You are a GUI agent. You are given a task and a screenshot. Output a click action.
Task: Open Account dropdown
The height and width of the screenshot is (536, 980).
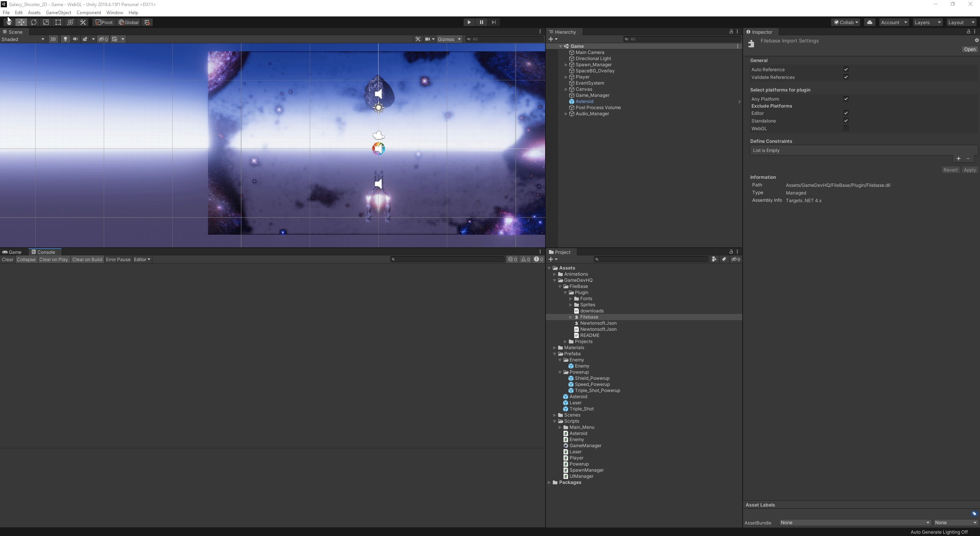click(x=894, y=22)
